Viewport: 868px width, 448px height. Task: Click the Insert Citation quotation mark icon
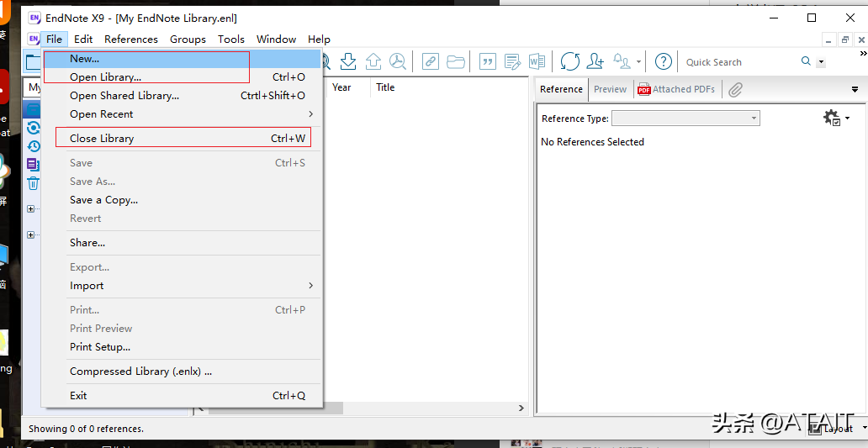tap(488, 61)
